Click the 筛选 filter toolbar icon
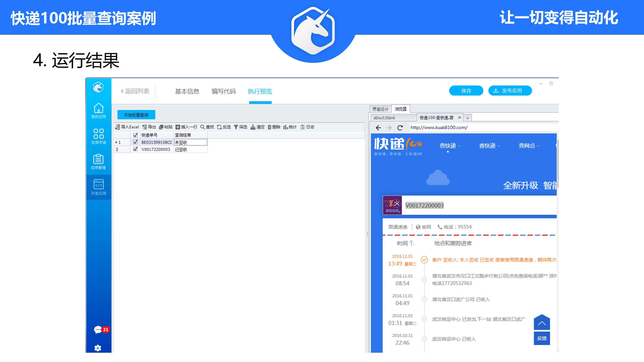 tap(240, 127)
